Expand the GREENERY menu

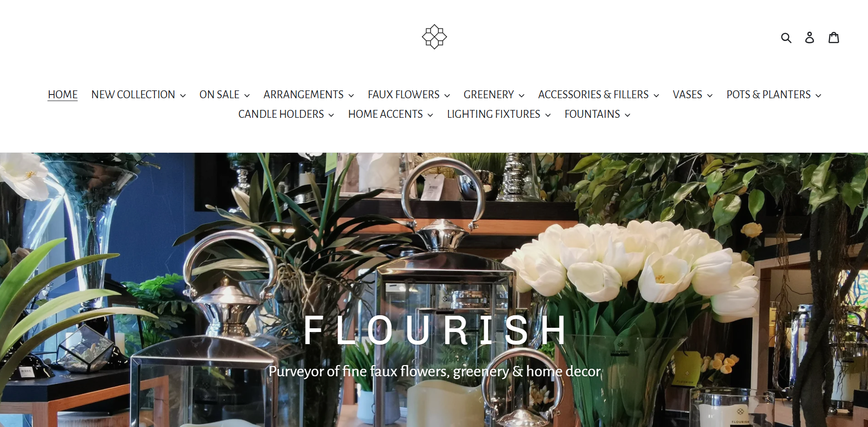click(x=494, y=95)
